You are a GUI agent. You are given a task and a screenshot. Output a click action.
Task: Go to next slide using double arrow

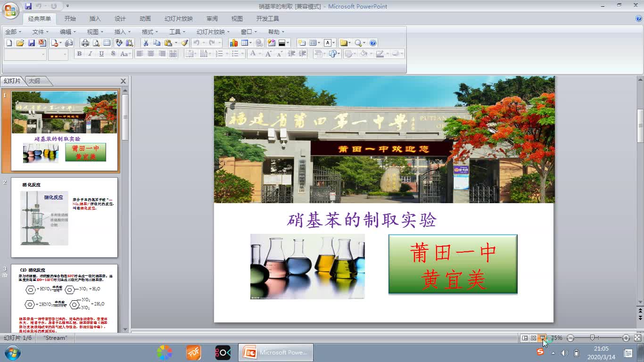point(640,317)
